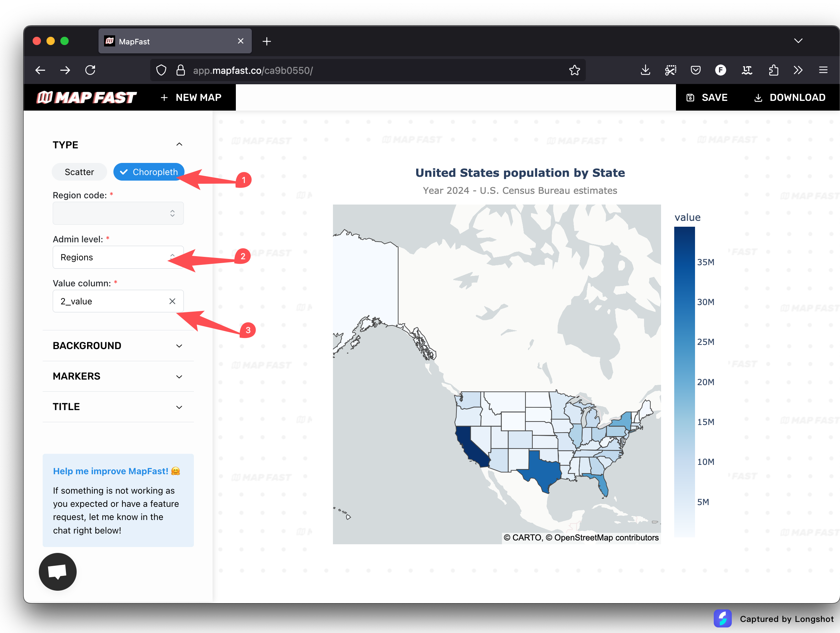Click the 5M legend label

pyautogui.click(x=703, y=502)
